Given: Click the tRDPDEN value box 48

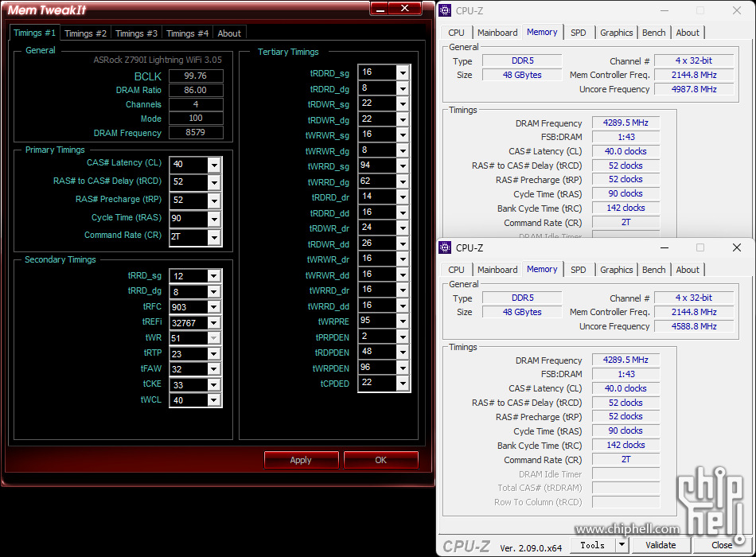Looking at the screenshot, I should 378,352.
